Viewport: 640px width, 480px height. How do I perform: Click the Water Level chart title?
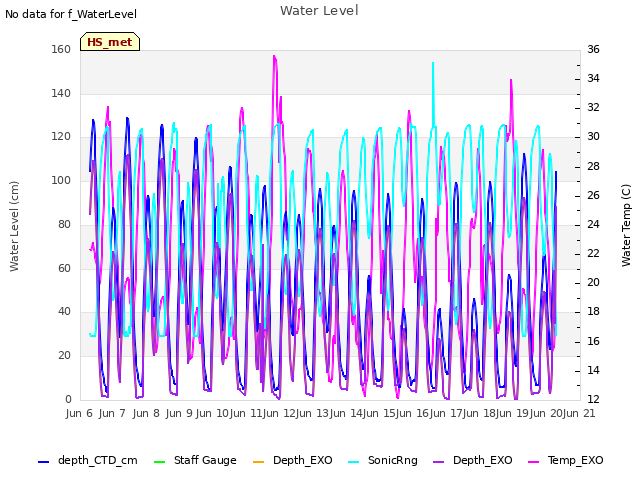click(319, 11)
